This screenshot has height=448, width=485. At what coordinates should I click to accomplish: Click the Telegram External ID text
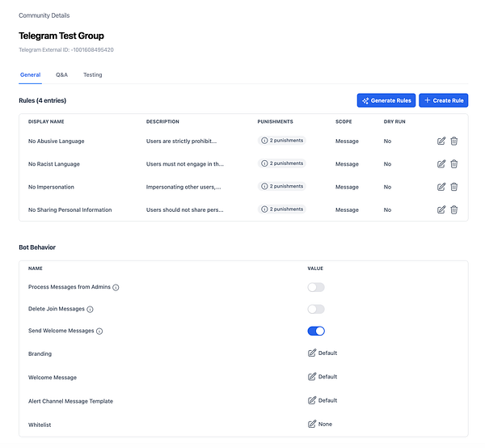(66, 50)
